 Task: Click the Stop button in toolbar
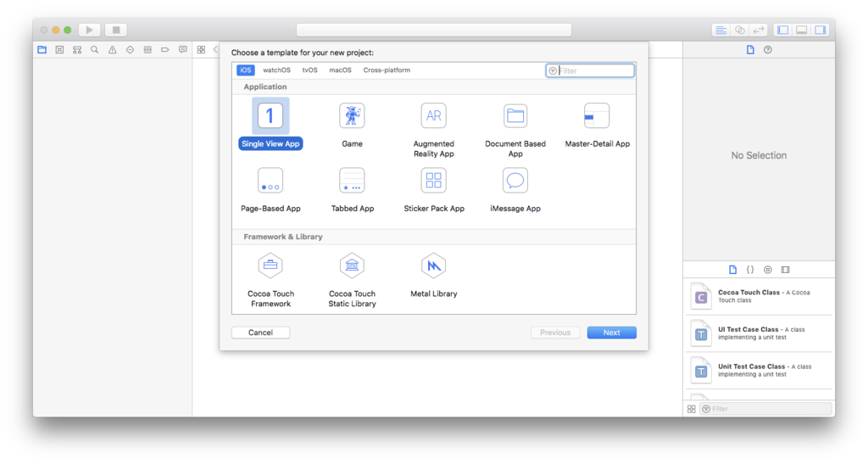[115, 30]
